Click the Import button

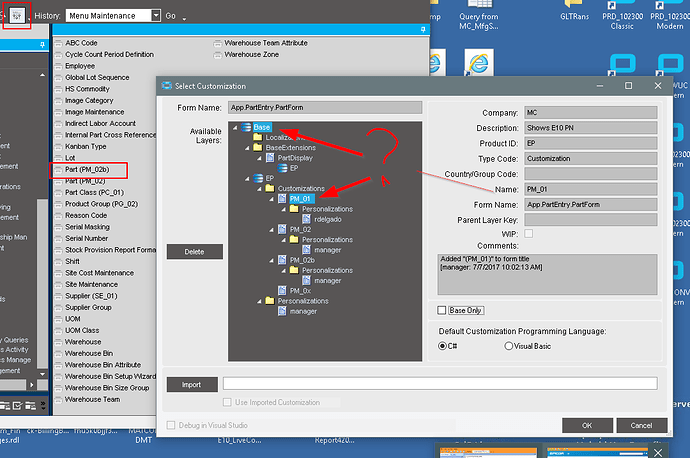pyautogui.click(x=192, y=385)
